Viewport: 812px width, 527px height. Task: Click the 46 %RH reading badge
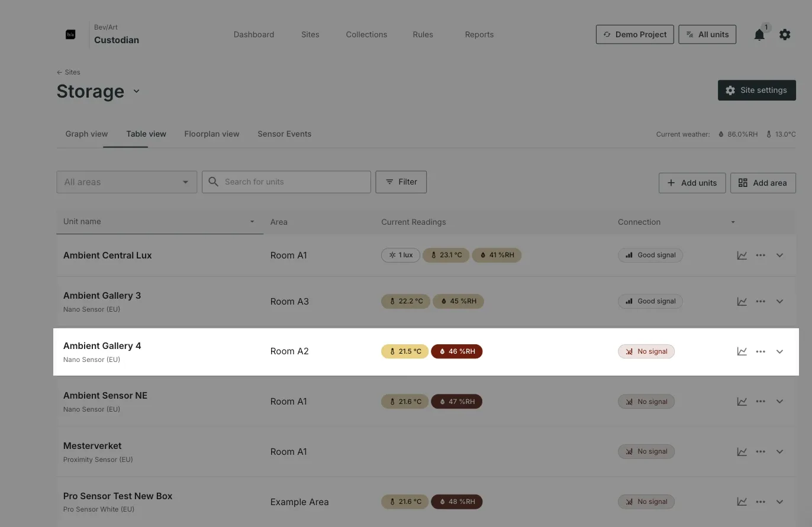tap(457, 351)
